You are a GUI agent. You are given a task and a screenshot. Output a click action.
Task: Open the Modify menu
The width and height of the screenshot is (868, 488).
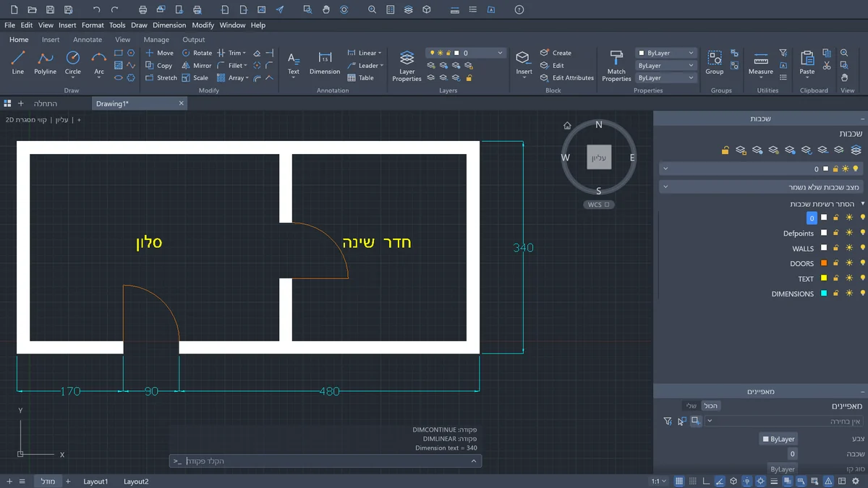pyautogui.click(x=203, y=25)
